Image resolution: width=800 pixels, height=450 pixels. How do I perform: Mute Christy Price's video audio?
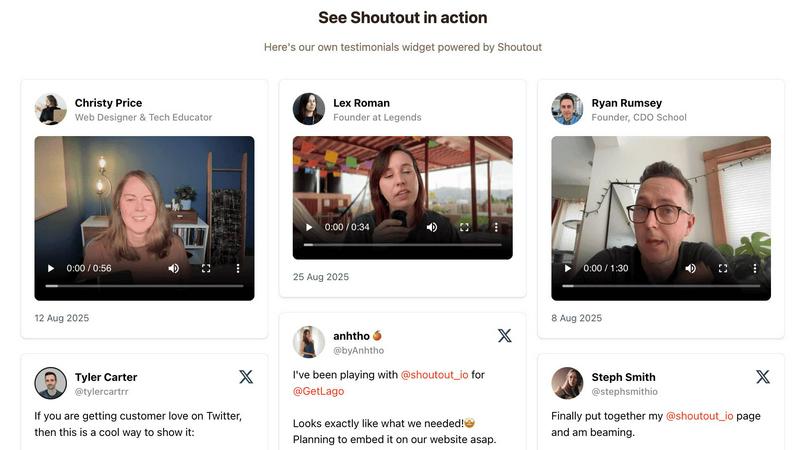174,268
